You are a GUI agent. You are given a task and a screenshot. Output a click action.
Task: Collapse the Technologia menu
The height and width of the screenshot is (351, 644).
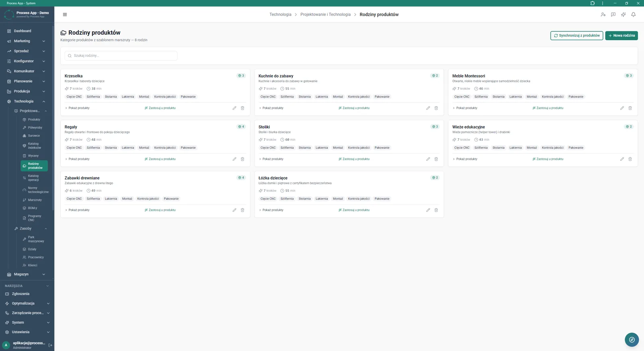coord(26,101)
